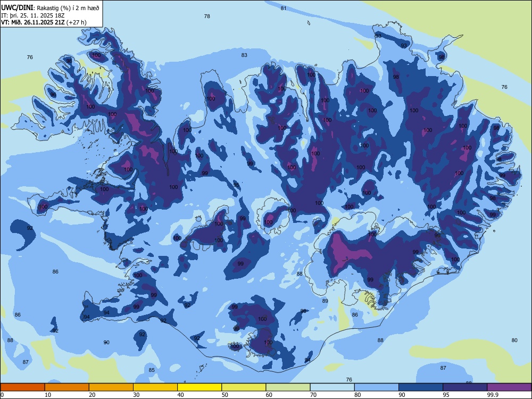Screen dimensions: 532x399
Task: Select the bright yellow 40–50 legend swatch
Action: click(x=199, y=387)
